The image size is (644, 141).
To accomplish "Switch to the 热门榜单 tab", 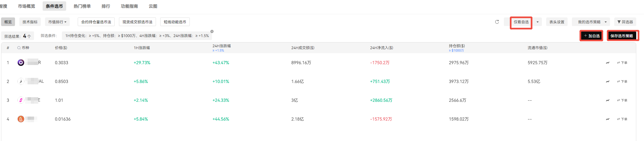I will pos(82,6).
